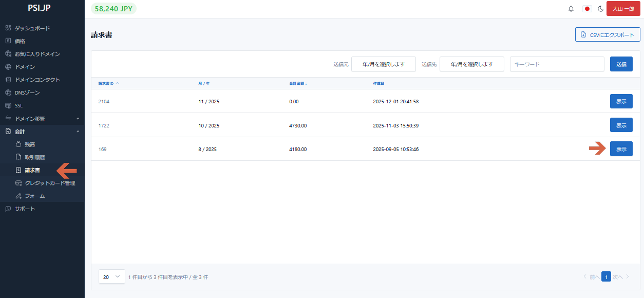
Task: Open DNSゾーン page from sidebar
Action: (27, 92)
